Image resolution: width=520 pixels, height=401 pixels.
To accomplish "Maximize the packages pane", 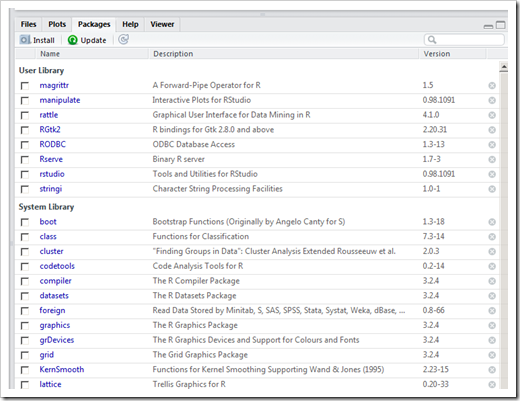I will (501, 25).
